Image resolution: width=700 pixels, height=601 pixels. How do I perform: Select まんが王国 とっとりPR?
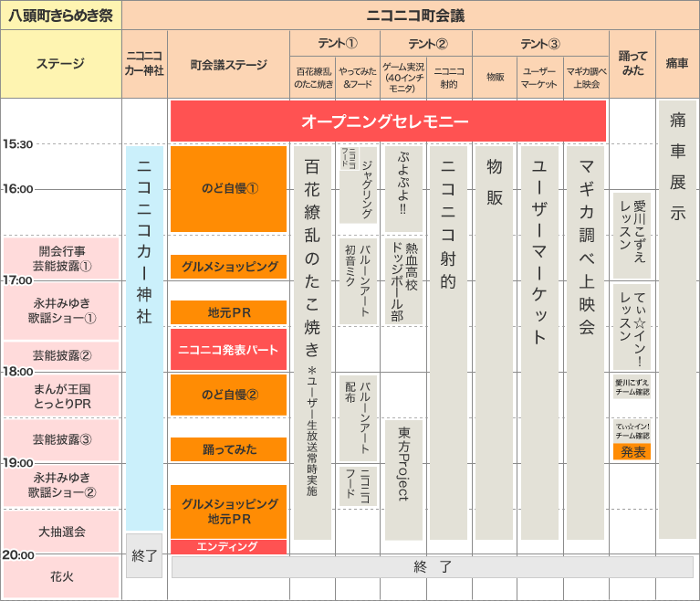61,395
